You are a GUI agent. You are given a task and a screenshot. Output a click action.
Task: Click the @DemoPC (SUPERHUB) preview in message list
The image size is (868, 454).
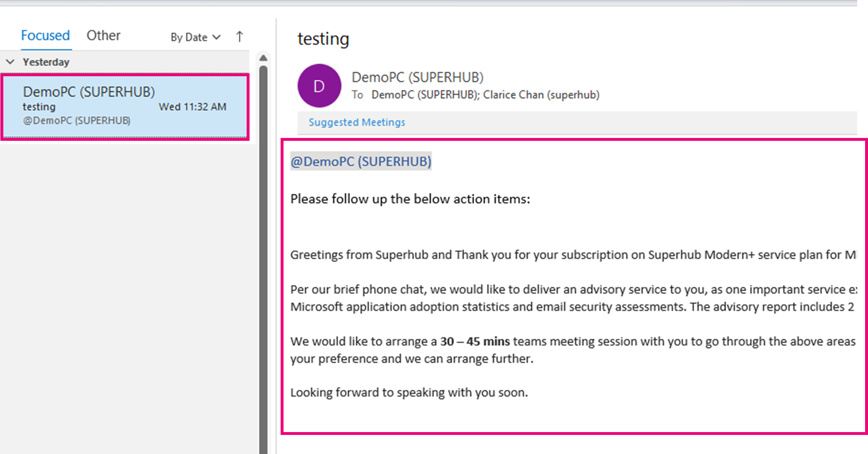[x=77, y=121]
